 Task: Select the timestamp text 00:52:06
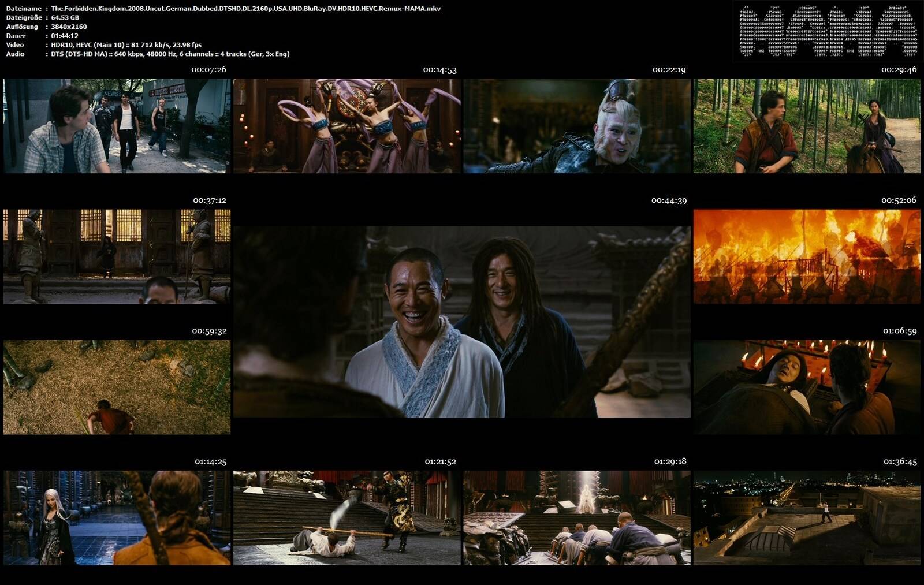tap(899, 200)
